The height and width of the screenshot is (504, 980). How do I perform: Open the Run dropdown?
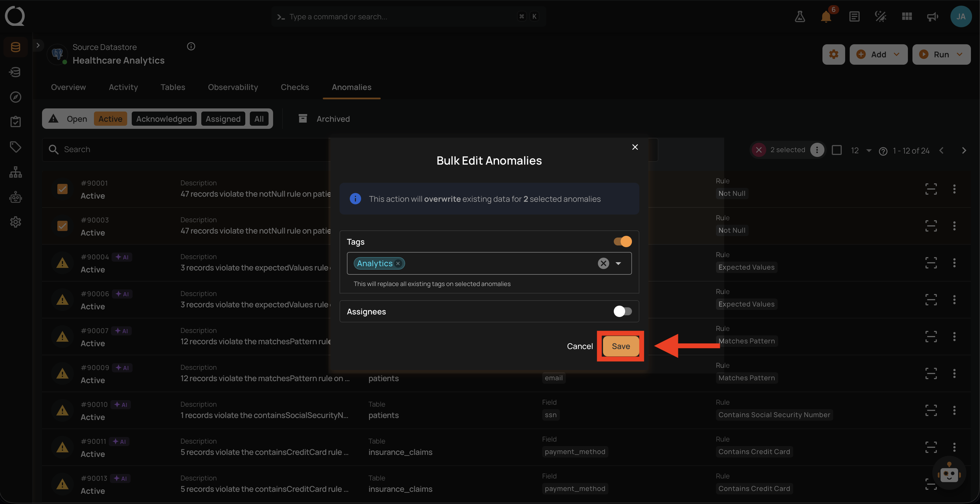(x=941, y=54)
